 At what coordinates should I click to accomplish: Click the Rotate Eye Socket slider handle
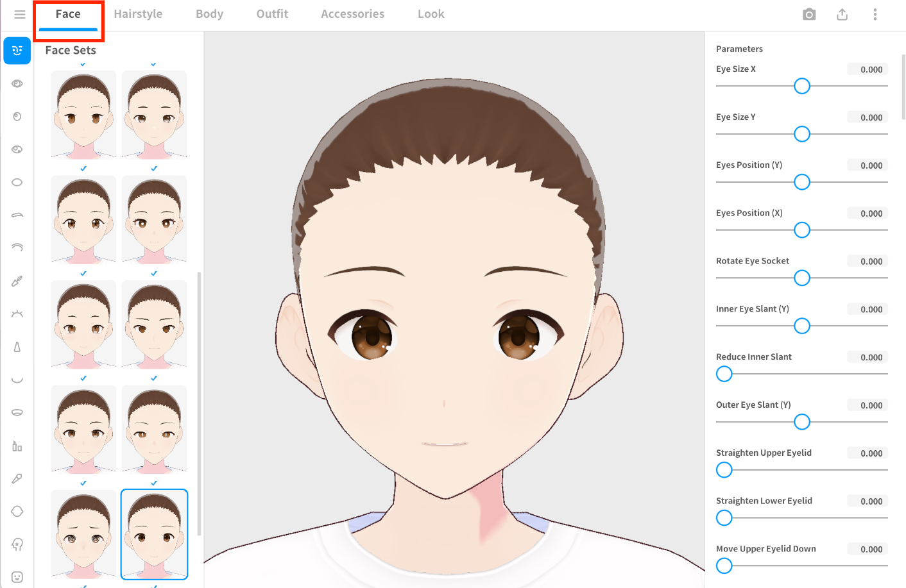801,278
